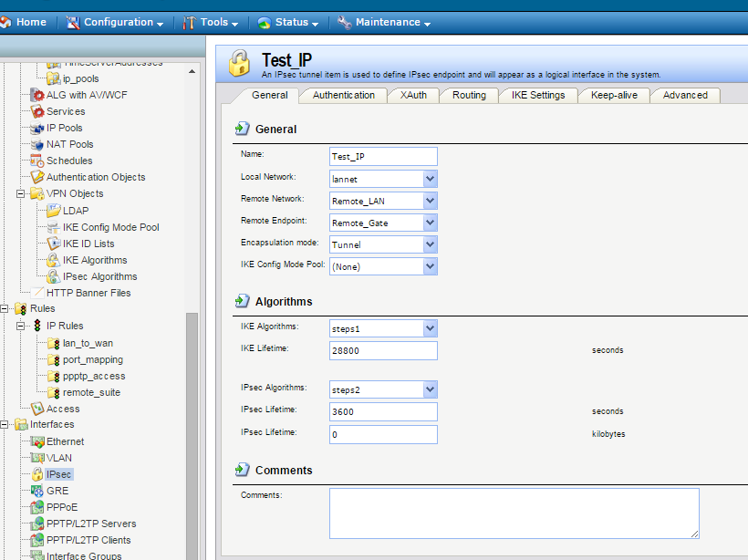Viewport: 748px width, 560px height.
Task: Open the Encapsulation mode dropdown
Action: [430, 244]
